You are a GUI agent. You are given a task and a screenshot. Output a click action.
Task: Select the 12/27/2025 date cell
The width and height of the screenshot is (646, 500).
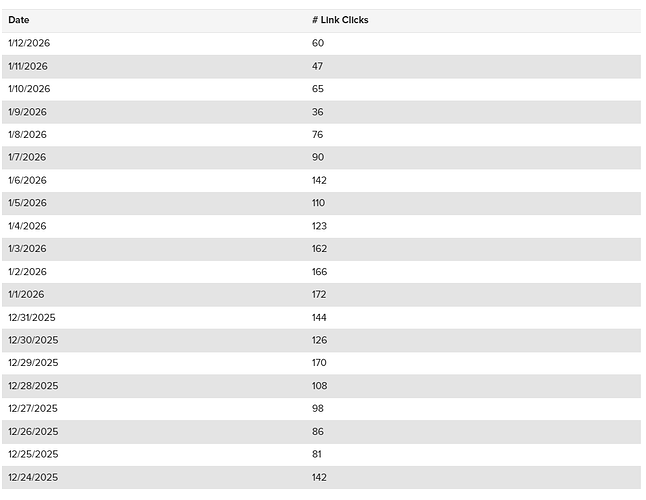tap(33, 408)
